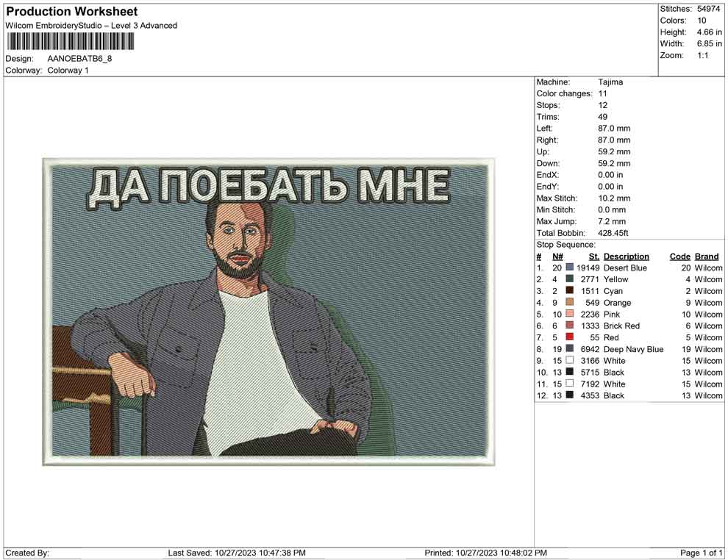Click the Color changes value '11'
This screenshot has width=728, height=560.
pyautogui.click(x=602, y=94)
